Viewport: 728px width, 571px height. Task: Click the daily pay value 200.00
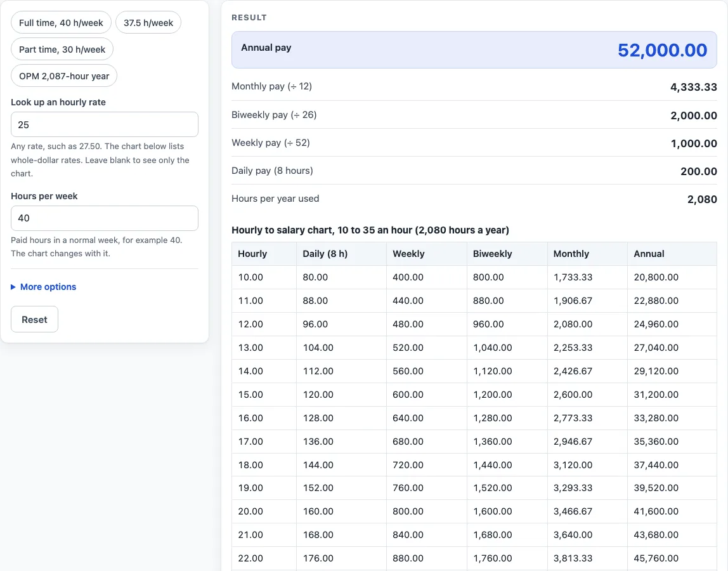click(699, 171)
